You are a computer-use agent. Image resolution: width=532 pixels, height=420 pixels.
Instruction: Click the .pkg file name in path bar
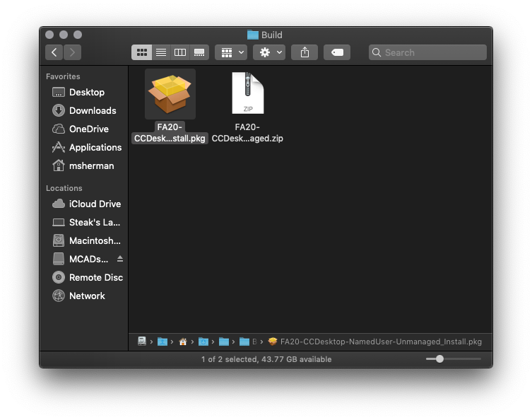click(381, 342)
